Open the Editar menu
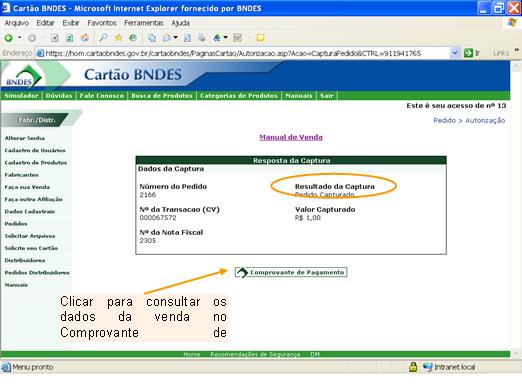This screenshot has width=522, height=391. point(45,23)
